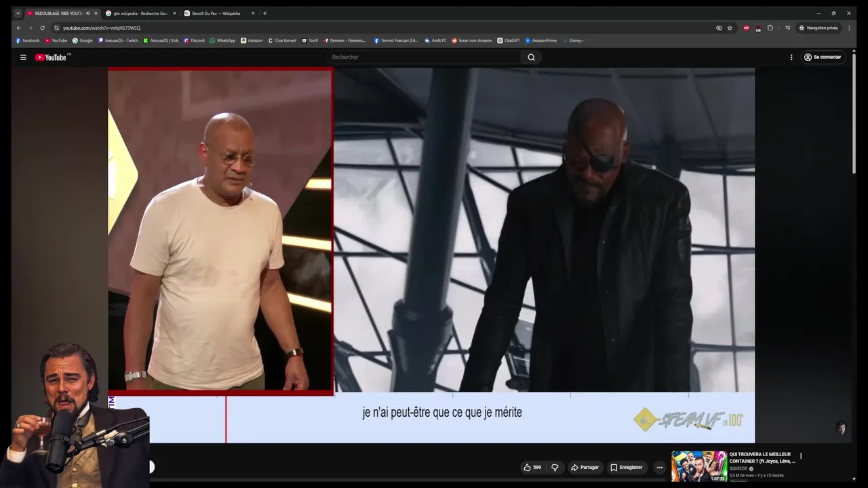This screenshot has height=488, width=868.
Task: Like the video with 599 likes
Action: click(x=532, y=467)
